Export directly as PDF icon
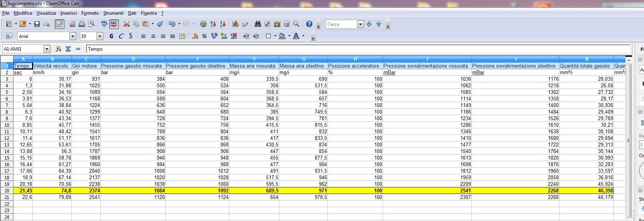Viewport: 644px width, 221px height. (72, 24)
